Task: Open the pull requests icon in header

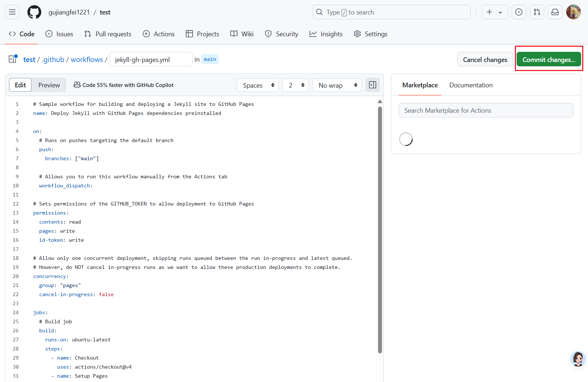Action: [x=537, y=12]
